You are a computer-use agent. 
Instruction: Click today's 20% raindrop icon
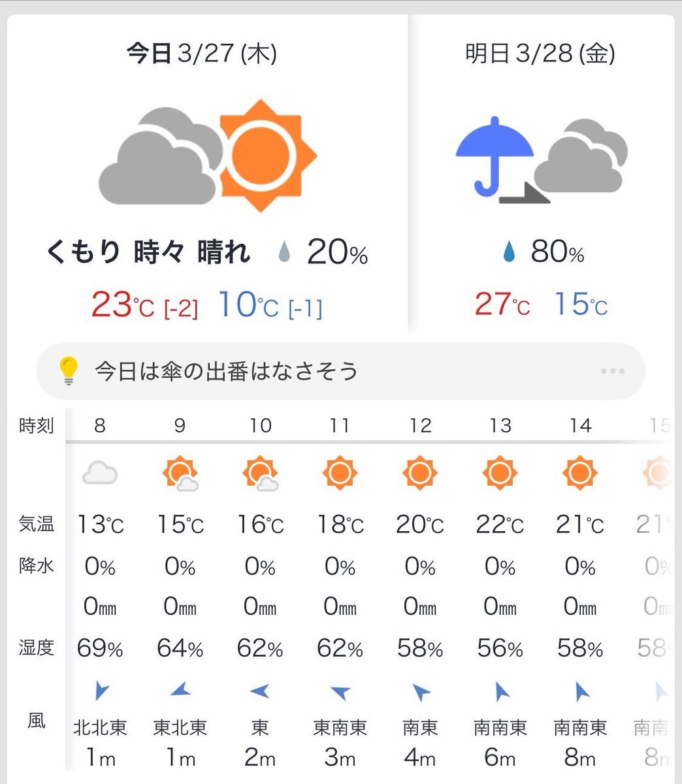[x=284, y=252]
